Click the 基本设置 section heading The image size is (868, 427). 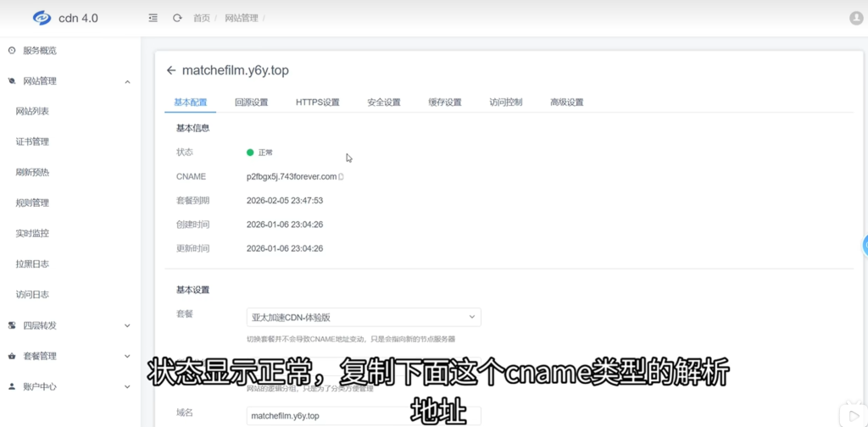(x=192, y=290)
